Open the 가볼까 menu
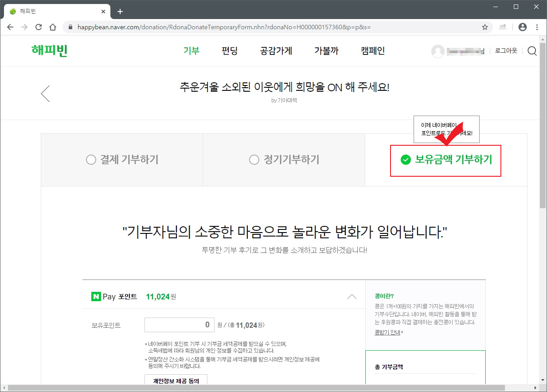This screenshot has width=547, height=392. pos(326,50)
